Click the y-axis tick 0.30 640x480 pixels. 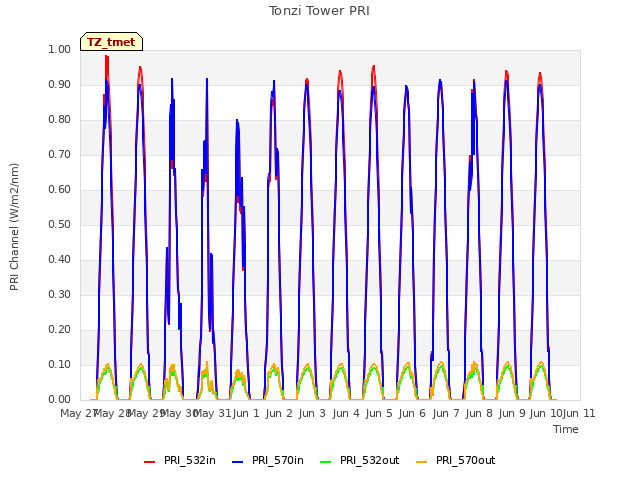[x=60, y=294]
